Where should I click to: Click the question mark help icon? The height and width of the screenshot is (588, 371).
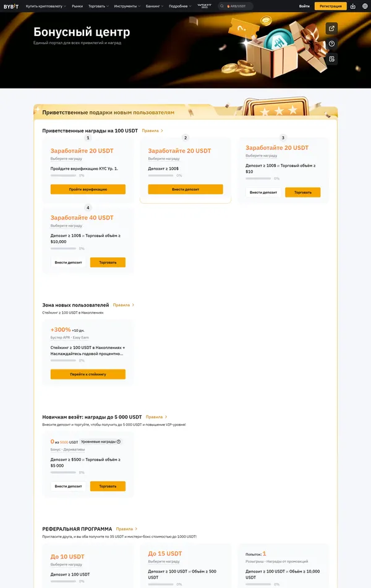[331, 43]
